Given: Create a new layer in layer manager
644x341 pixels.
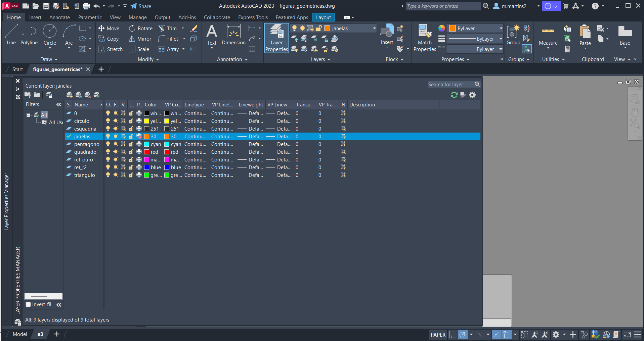Looking at the screenshot, I should point(70,95).
